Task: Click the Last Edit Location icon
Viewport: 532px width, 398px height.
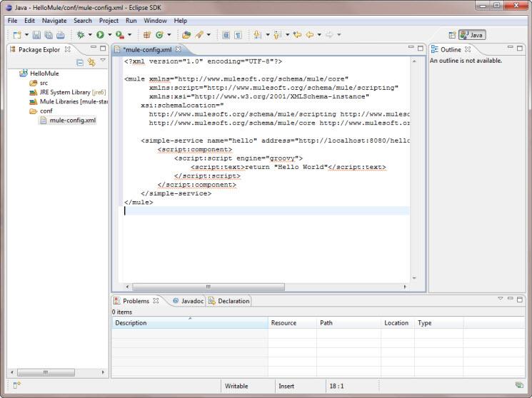Action: (x=297, y=34)
